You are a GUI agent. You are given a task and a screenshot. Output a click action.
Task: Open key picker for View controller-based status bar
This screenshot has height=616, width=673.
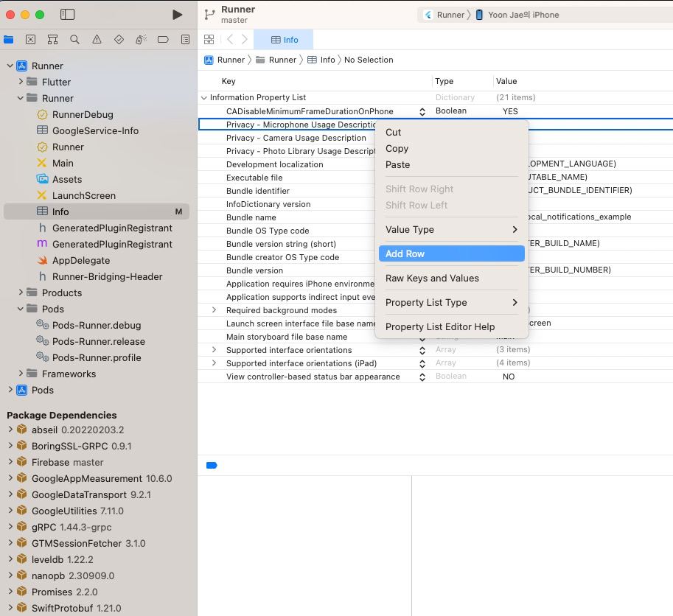click(x=422, y=377)
